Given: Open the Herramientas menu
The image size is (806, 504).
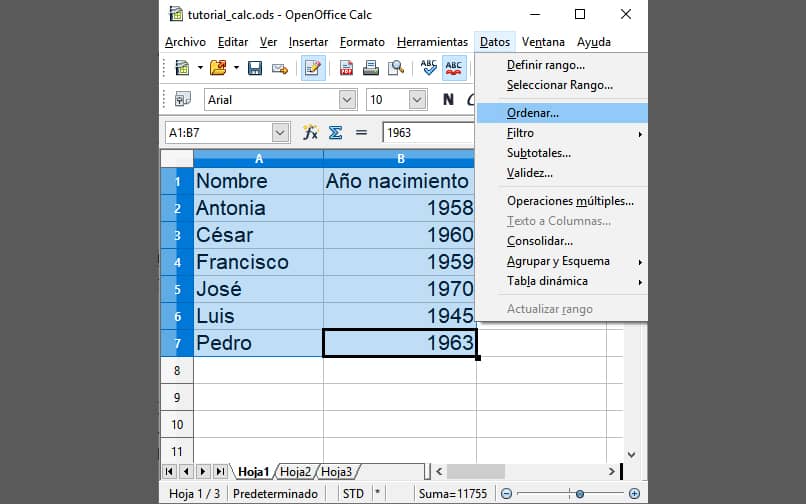Looking at the screenshot, I should [x=432, y=42].
